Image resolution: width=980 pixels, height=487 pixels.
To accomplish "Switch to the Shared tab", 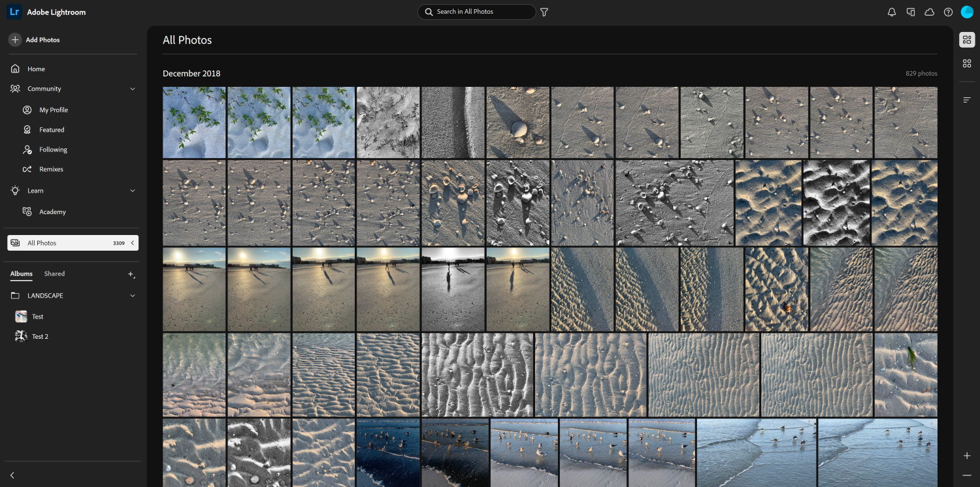I will pyautogui.click(x=54, y=274).
